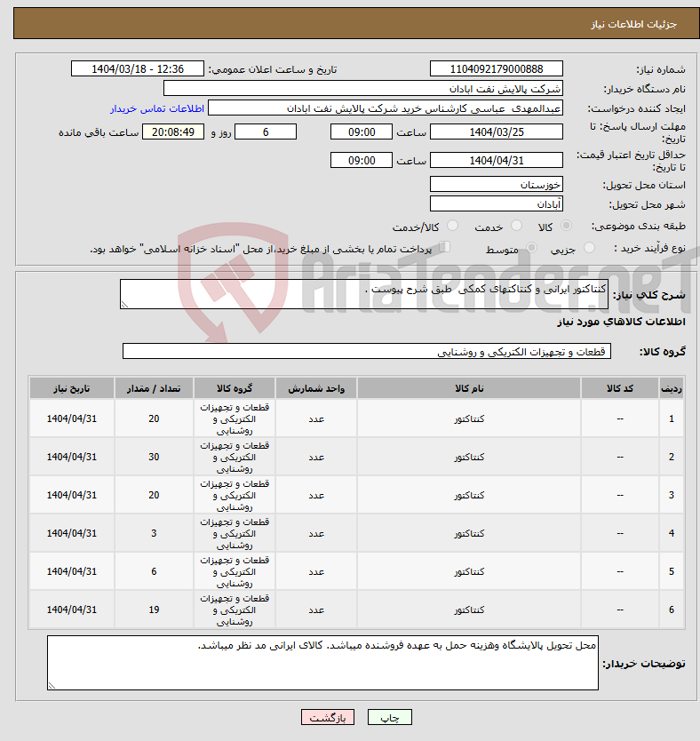Click the price validity hour 09:00 field

tap(362, 160)
